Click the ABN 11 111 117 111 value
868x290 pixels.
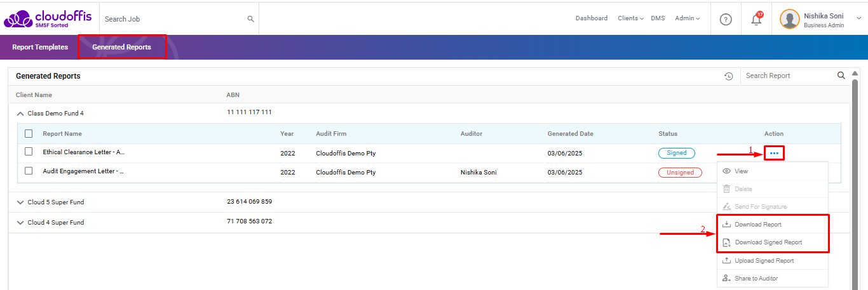[249, 112]
